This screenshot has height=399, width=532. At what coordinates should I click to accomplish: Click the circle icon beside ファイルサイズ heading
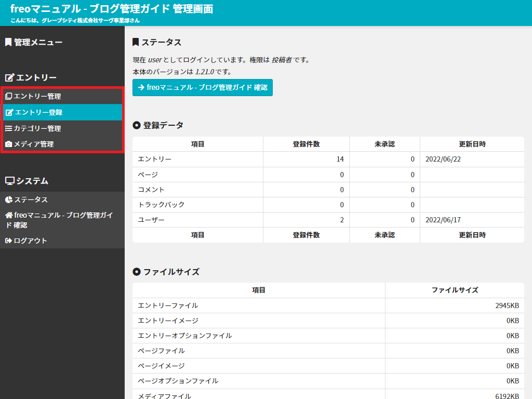point(137,272)
